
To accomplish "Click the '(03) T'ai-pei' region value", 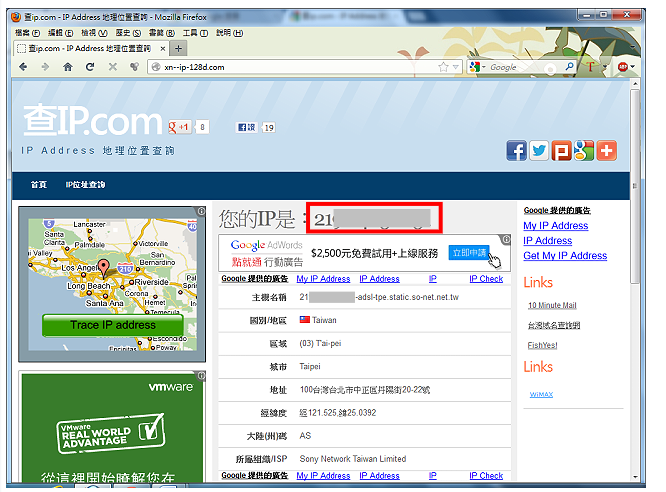I will 320,343.
